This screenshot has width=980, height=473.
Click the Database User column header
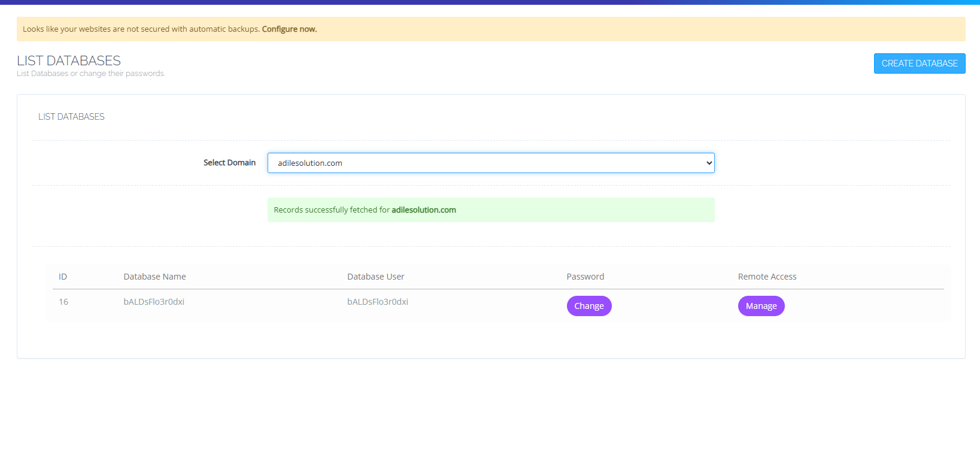click(x=375, y=277)
